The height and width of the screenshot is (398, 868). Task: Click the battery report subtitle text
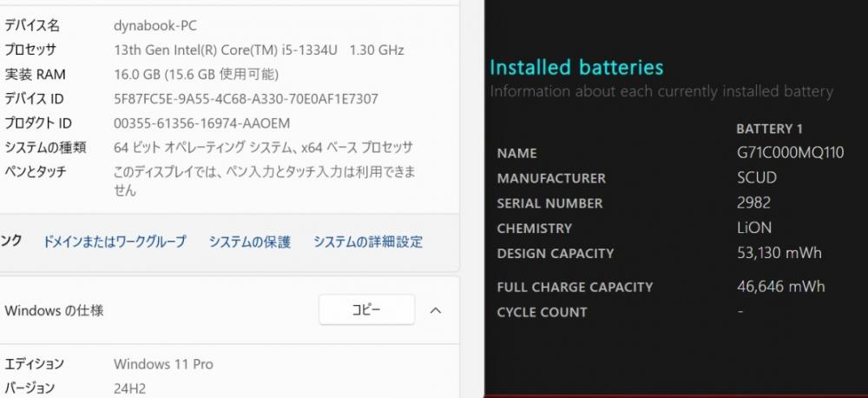coord(661,91)
